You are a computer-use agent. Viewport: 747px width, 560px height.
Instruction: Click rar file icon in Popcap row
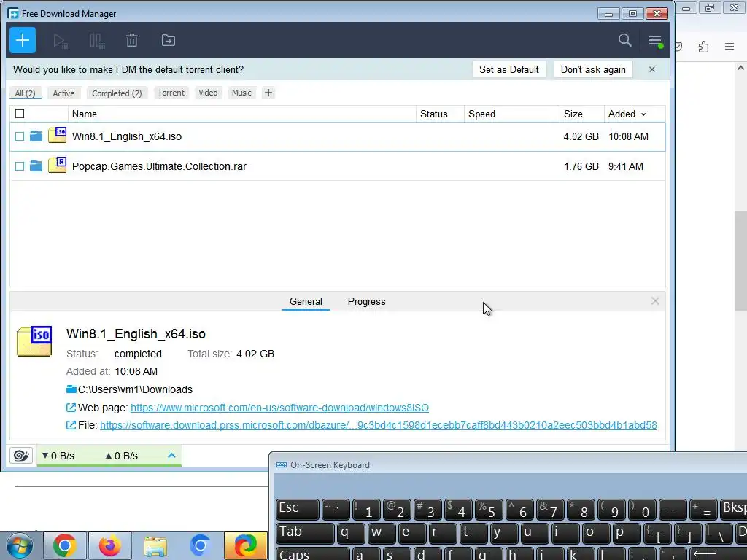[x=57, y=165]
